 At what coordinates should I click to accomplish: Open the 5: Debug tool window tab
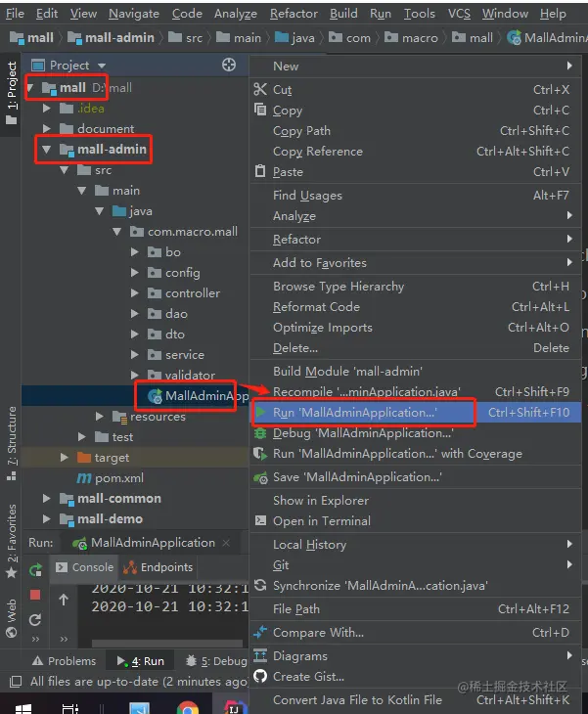[217, 661]
